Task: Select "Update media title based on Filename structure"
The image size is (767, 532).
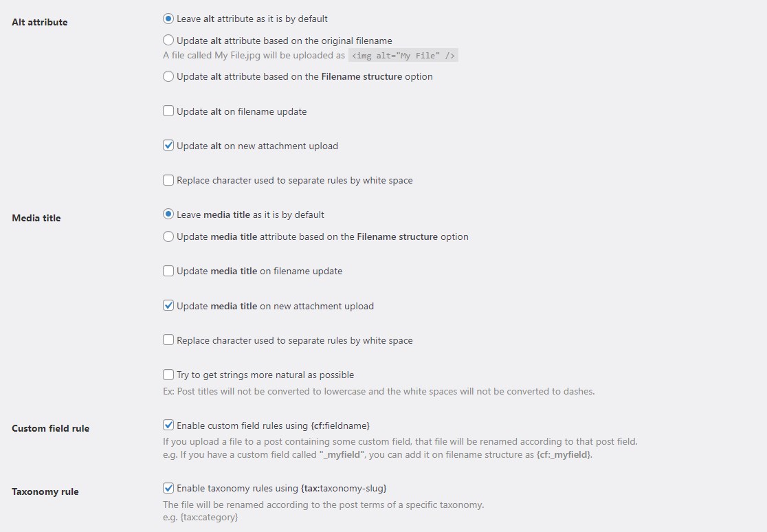Action: pyautogui.click(x=168, y=236)
